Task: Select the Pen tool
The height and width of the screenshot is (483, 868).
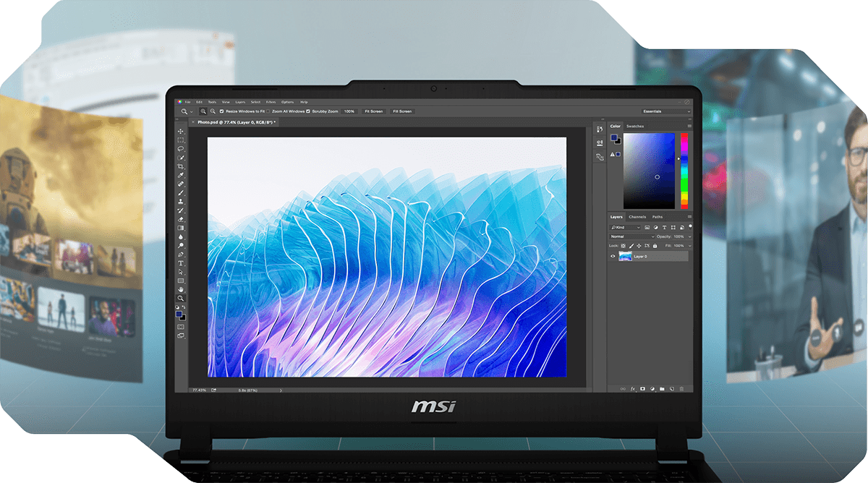Action: pyautogui.click(x=181, y=254)
